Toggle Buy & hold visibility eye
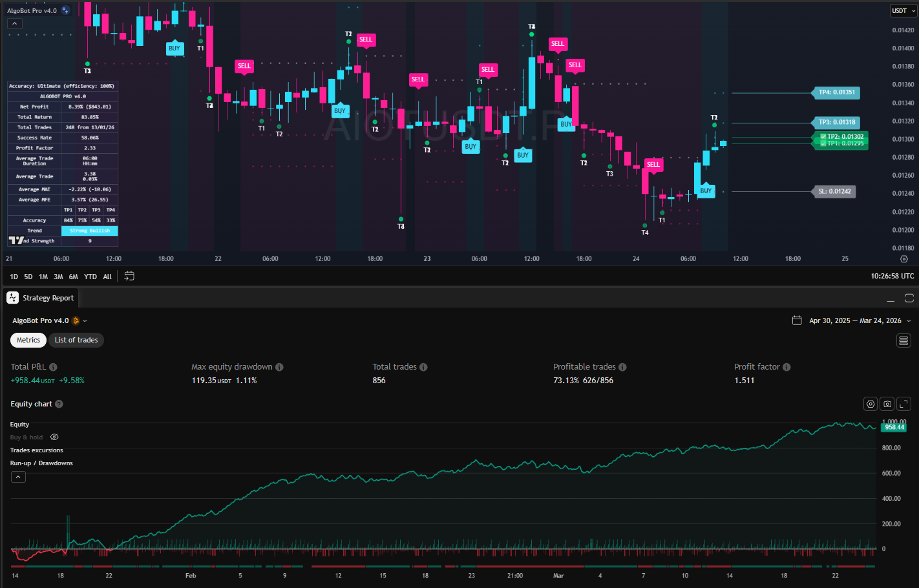Image resolution: width=919 pixels, height=588 pixels. click(54, 437)
